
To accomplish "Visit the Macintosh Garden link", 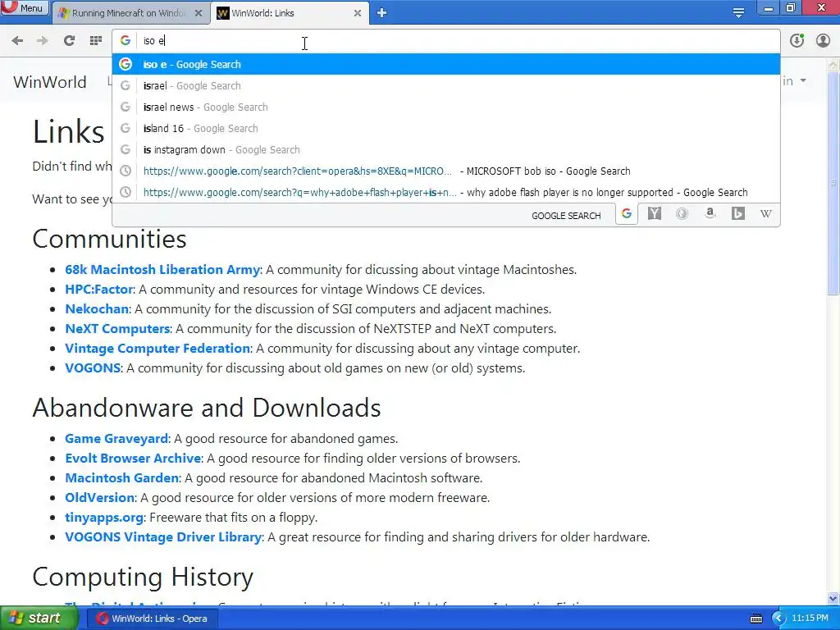I will tap(122, 478).
